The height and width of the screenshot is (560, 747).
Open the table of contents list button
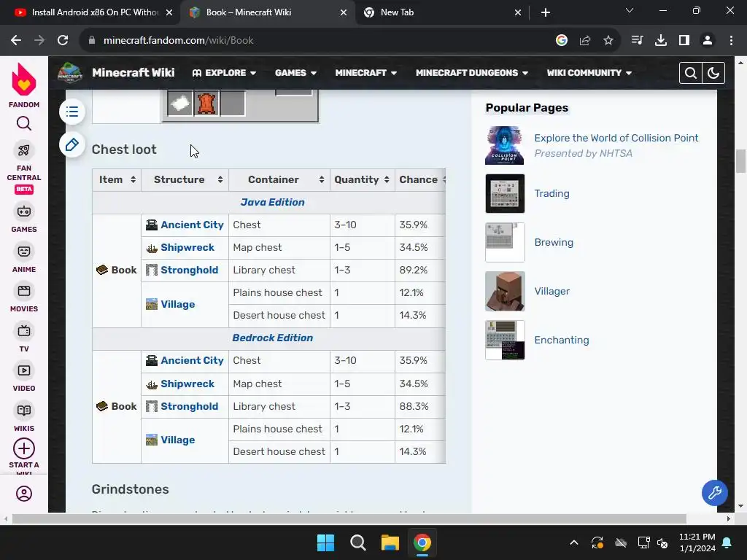click(72, 112)
